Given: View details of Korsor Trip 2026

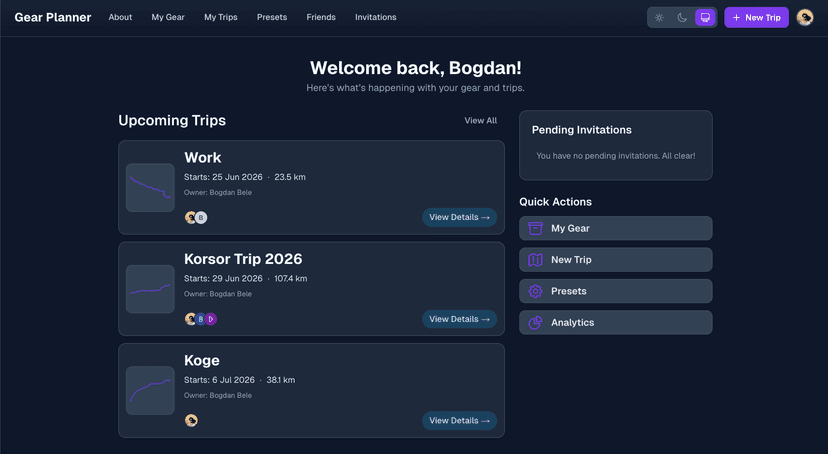Looking at the screenshot, I should (x=459, y=320).
